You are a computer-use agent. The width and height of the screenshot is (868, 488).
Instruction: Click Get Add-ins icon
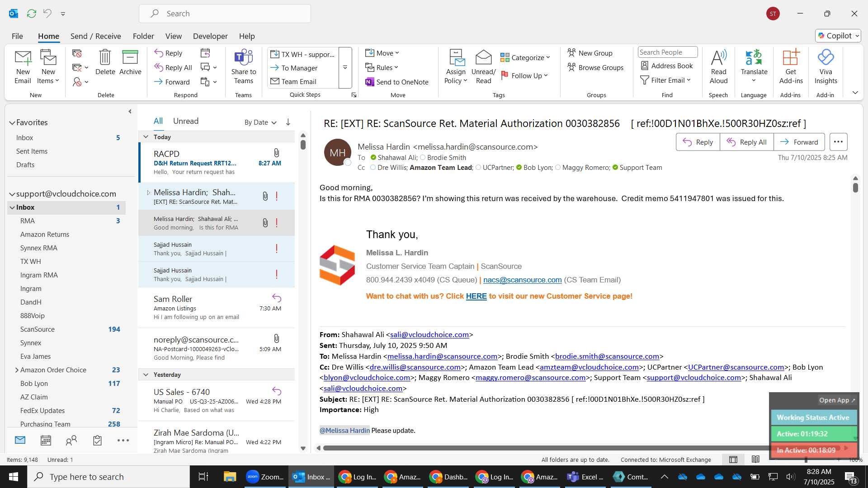(791, 66)
